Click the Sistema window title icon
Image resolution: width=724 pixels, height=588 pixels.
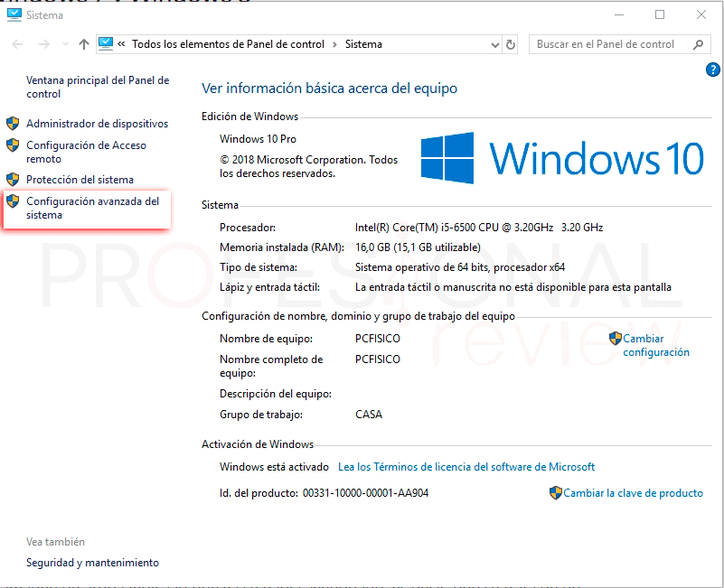[14, 14]
